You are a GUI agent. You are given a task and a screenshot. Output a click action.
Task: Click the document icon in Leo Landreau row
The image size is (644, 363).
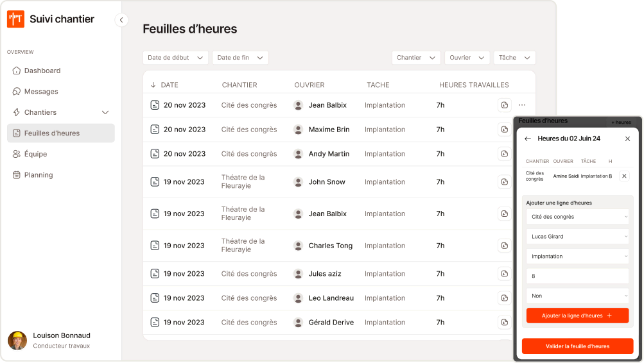pyautogui.click(x=155, y=298)
